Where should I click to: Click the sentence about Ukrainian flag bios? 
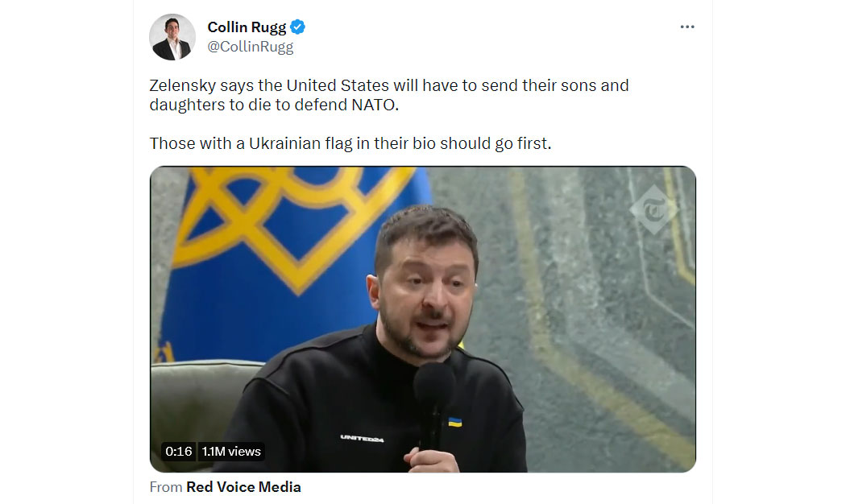pos(350,143)
